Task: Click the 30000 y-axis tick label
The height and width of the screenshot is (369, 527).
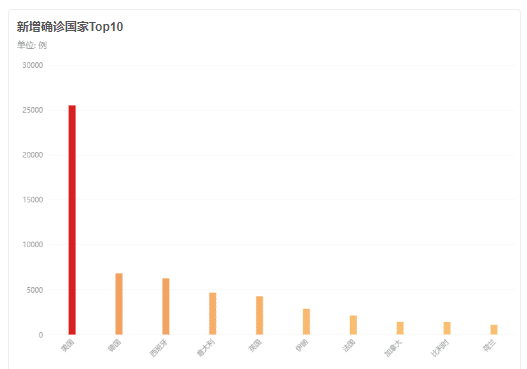Action: [33, 65]
